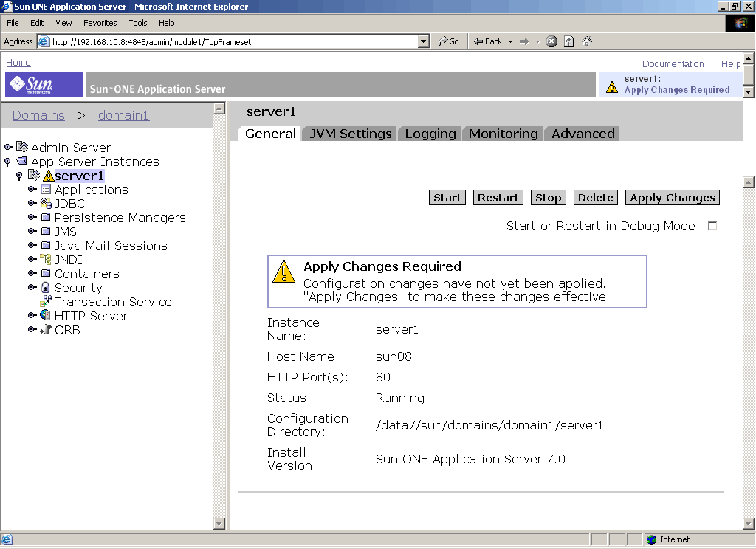Switch to the JVM Settings tab

351,134
